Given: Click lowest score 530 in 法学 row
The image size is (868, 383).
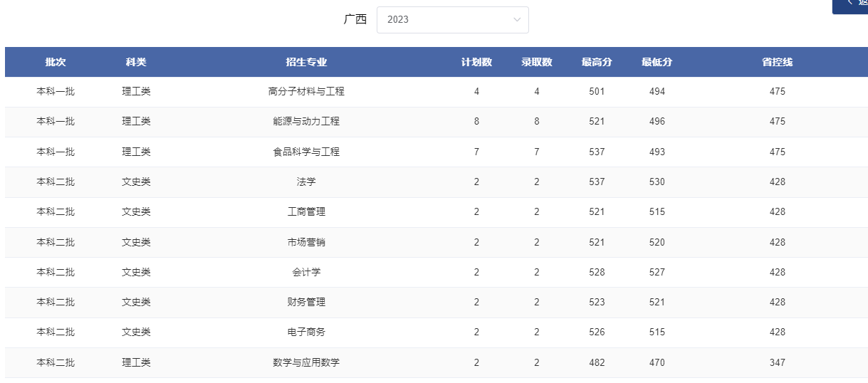Looking at the screenshot, I should [x=657, y=182].
